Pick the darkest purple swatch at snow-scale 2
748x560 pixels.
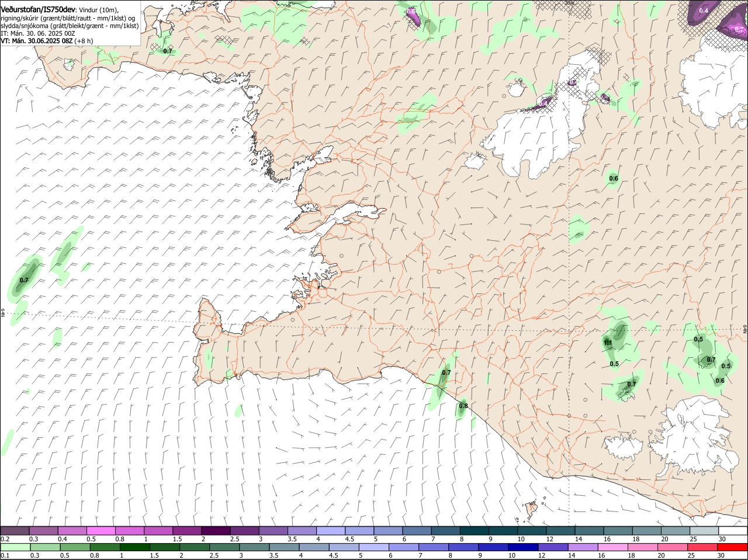pyautogui.click(x=216, y=531)
